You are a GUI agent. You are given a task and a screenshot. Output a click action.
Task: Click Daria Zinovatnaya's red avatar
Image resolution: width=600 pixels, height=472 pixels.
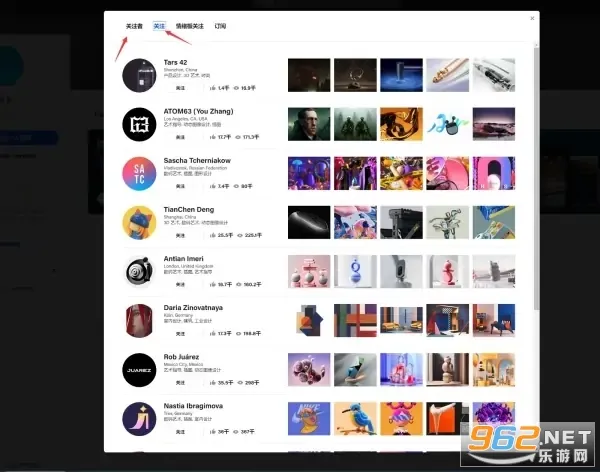point(139,320)
